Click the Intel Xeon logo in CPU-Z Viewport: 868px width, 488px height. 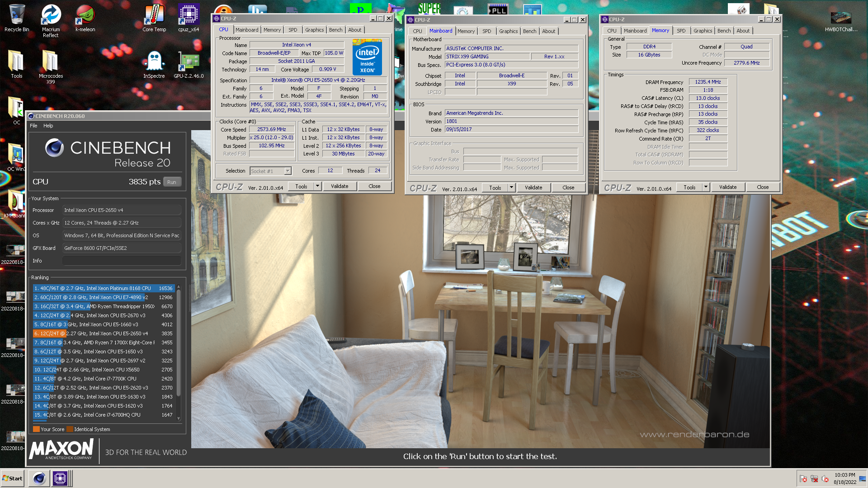coord(367,57)
